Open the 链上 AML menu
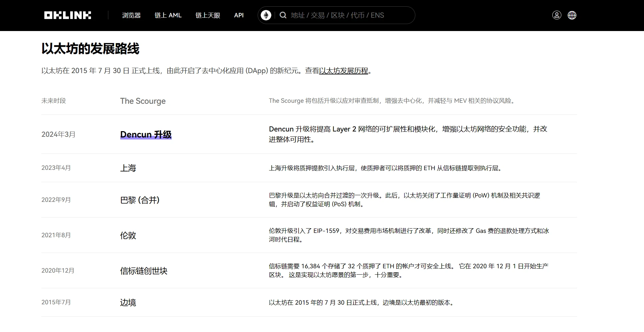 (x=168, y=15)
